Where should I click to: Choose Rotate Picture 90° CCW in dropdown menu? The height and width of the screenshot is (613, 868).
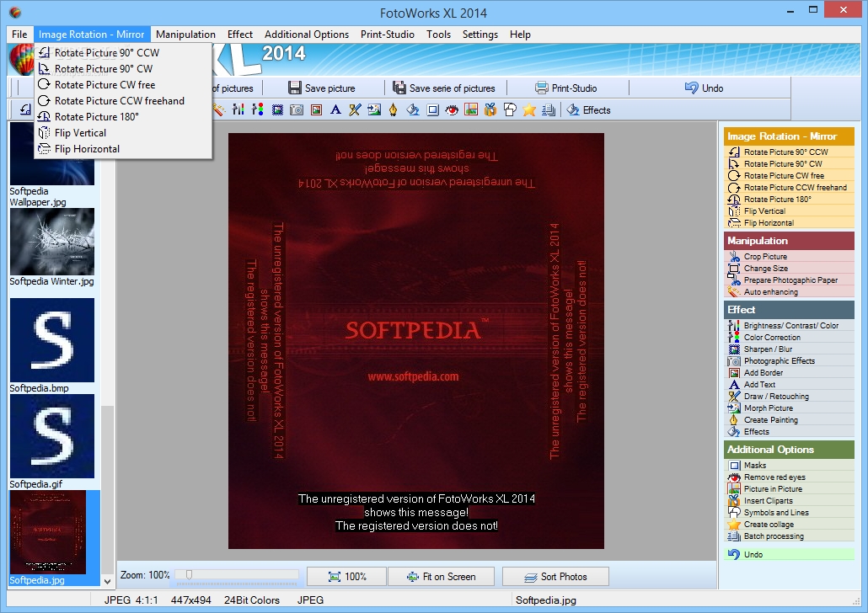(x=123, y=52)
